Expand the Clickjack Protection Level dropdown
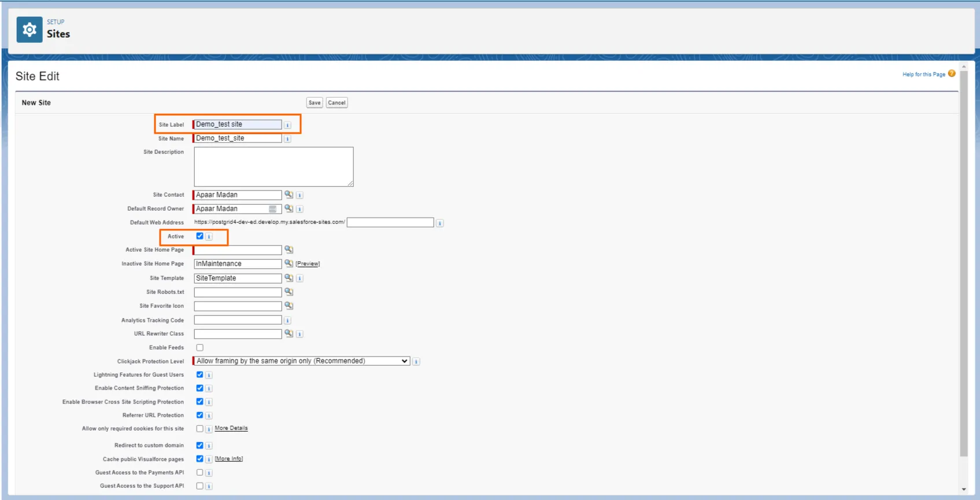The image size is (980, 500). click(302, 361)
